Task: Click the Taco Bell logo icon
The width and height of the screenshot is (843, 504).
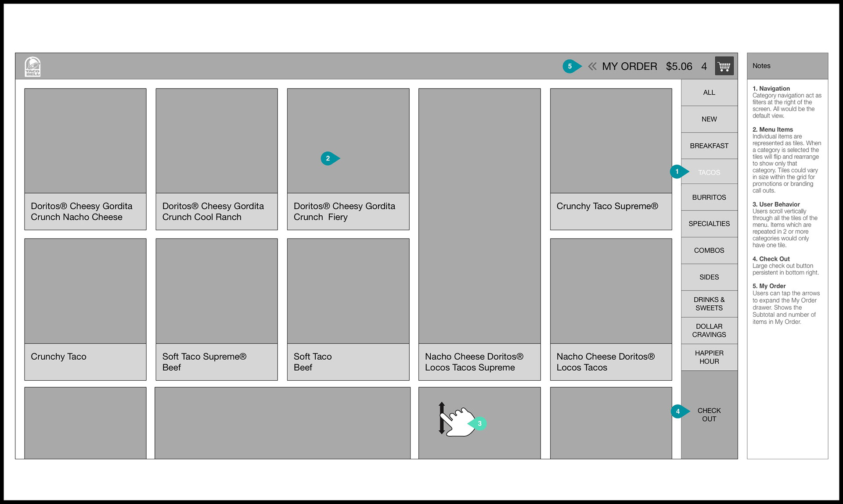Action: pyautogui.click(x=32, y=67)
